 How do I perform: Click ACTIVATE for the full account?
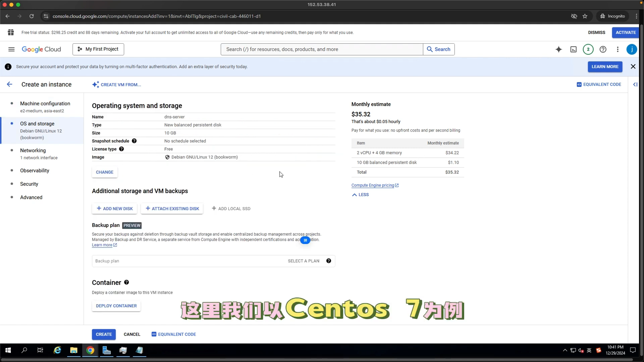pos(626,33)
